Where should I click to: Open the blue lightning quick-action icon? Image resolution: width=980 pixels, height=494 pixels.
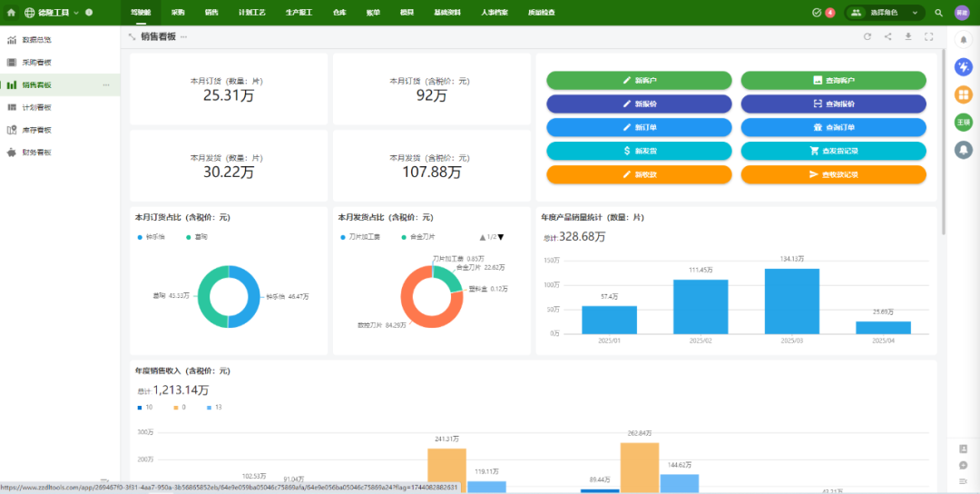point(963,67)
